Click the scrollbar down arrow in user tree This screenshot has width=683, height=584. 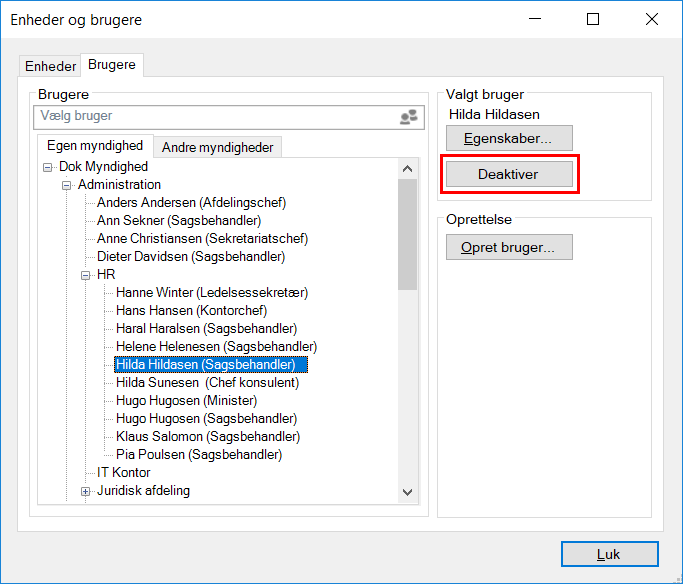408,492
